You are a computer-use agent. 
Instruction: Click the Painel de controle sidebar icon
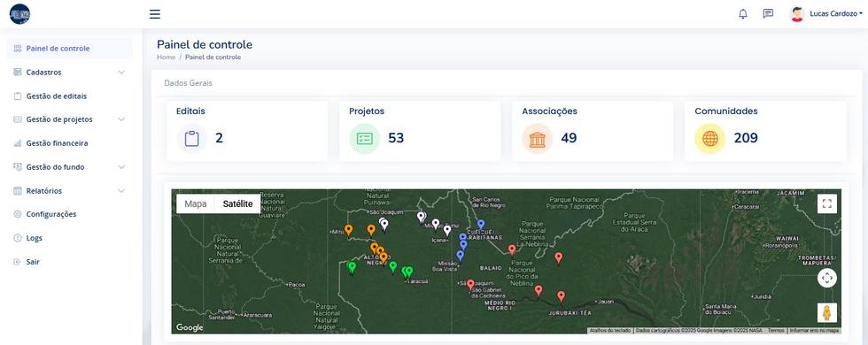coord(17,49)
